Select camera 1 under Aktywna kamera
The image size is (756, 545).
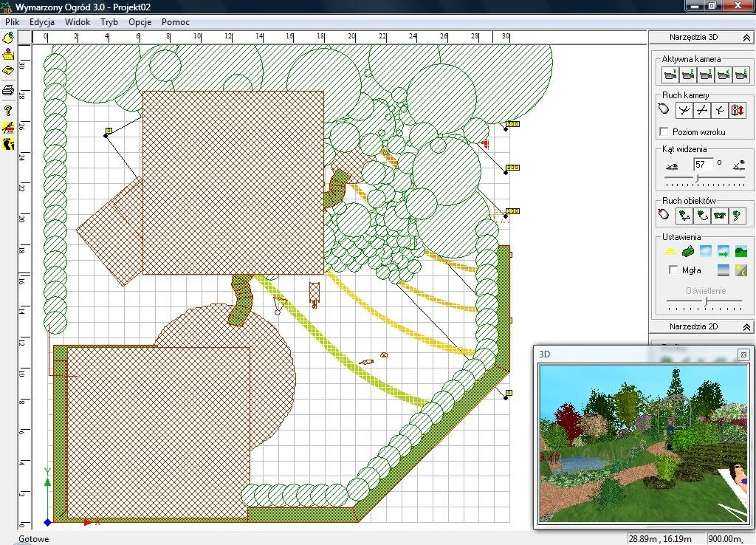tap(670, 74)
